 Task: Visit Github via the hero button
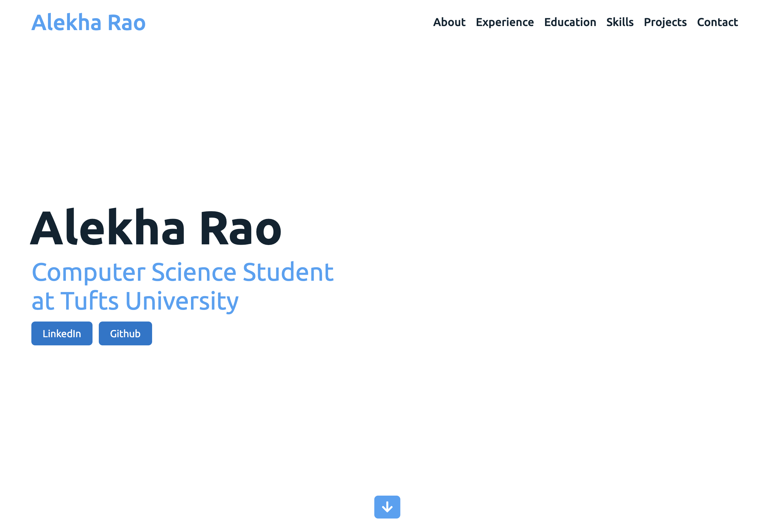coord(125,333)
